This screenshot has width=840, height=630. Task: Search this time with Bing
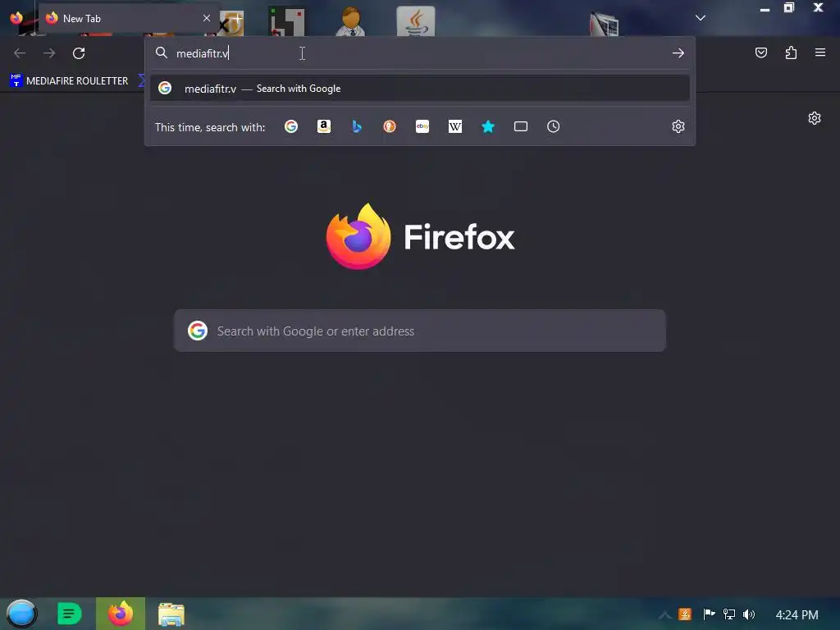[x=357, y=126]
